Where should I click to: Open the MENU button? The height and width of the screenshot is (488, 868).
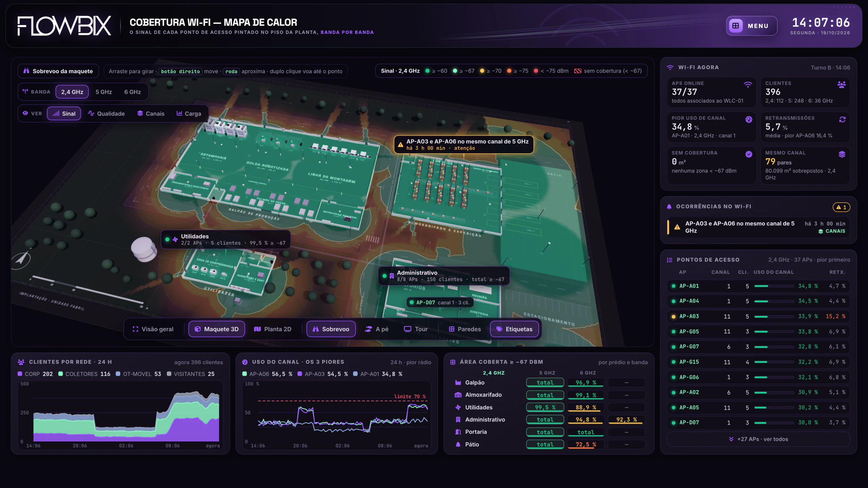click(751, 26)
